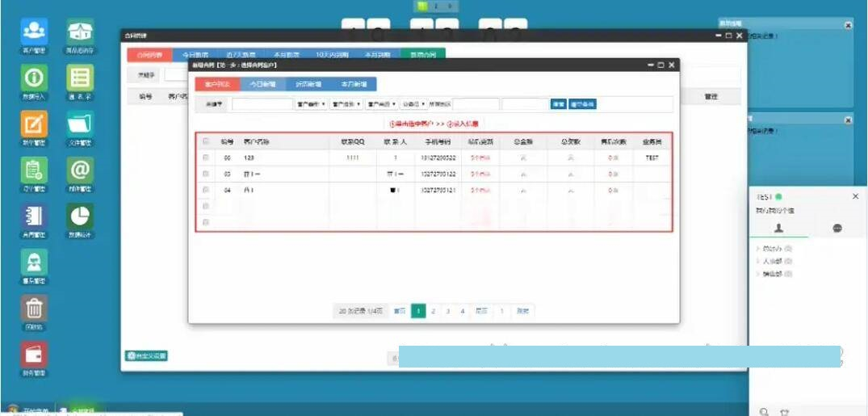Open the customer management people icon
The height and width of the screenshot is (416, 868).
coord(34,32)
